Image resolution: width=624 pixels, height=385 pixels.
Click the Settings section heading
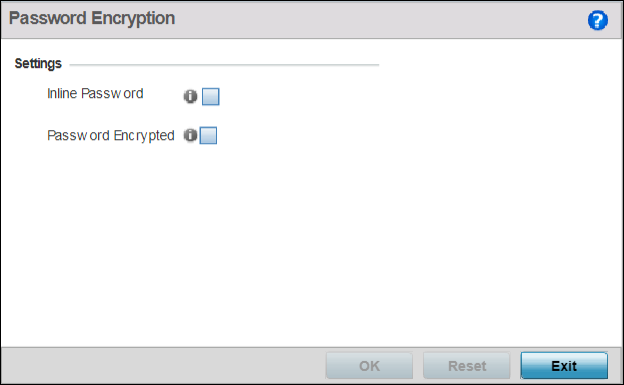point(38,64)
